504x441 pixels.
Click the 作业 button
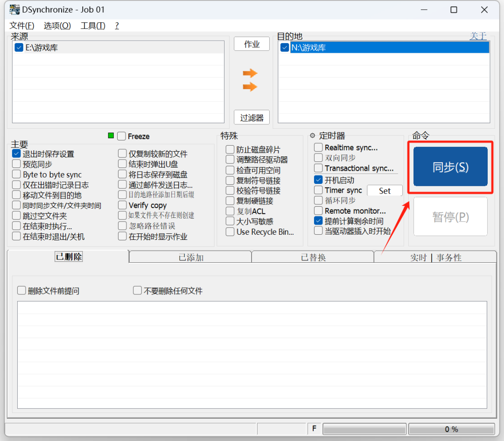252,44
